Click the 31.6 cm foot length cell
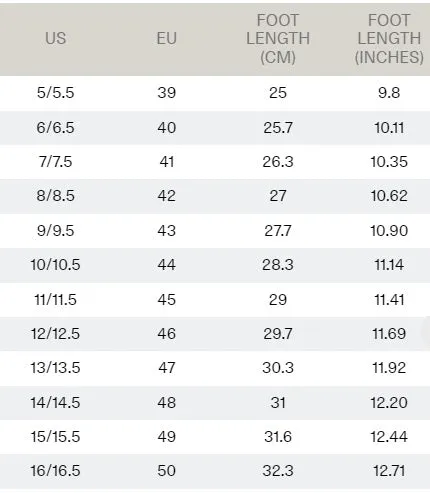This screenshot has width=430, height=493. click(x=278, y=437)
